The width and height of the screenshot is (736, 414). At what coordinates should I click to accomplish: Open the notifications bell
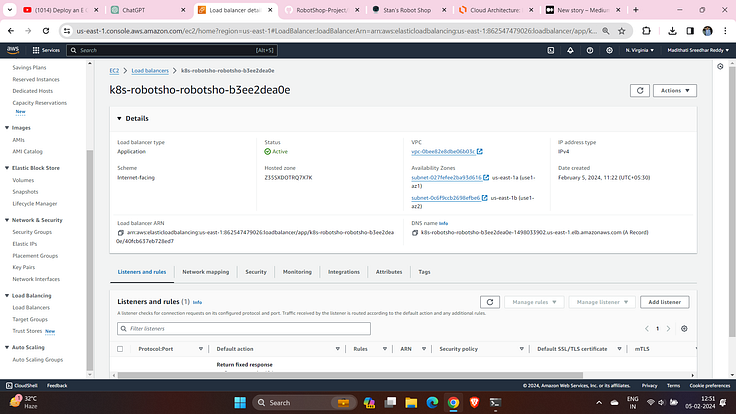click(x=570, y=50)
